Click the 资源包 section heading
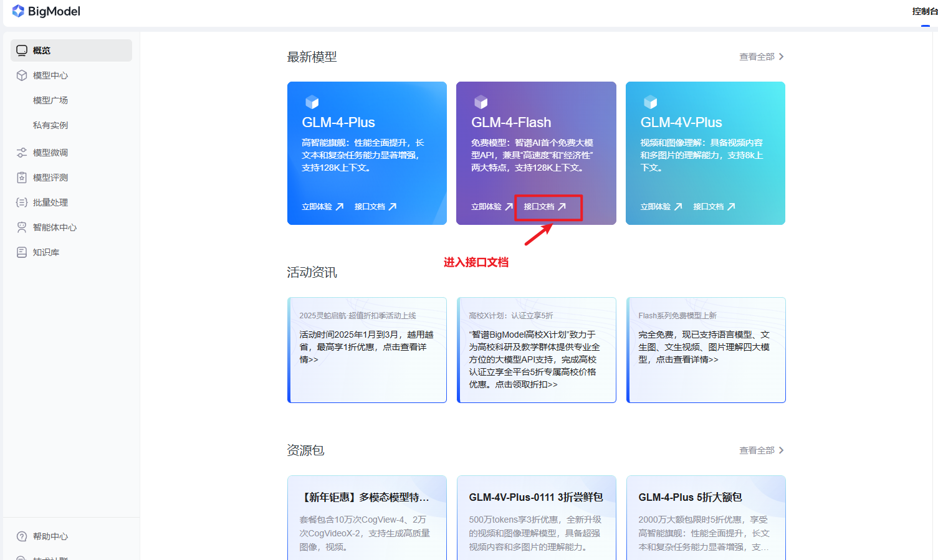Viewport: 938px width, 560px height. pos(305,450)
